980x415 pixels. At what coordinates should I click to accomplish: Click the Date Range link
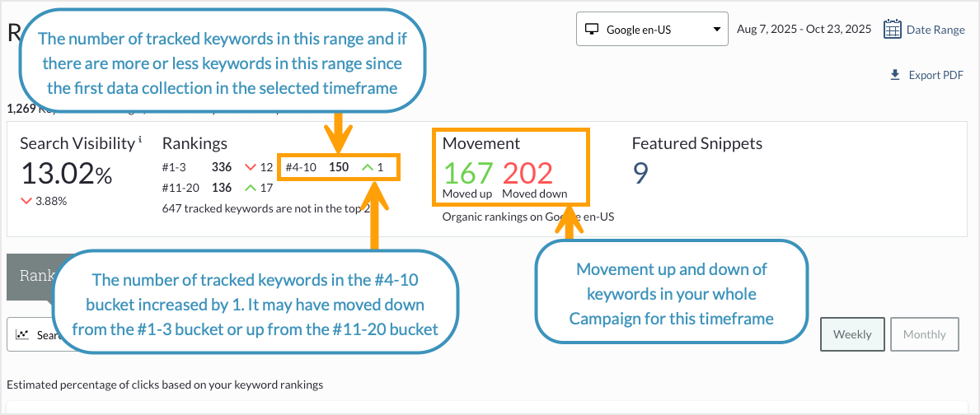tap(935, 30)
